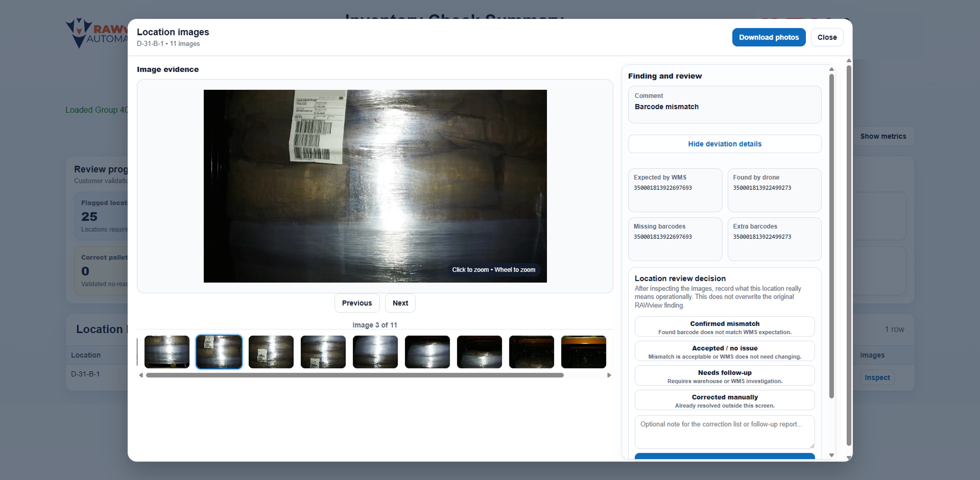The image size is (980, 480).
Task: Click the D-31-B-1 • 11 images subtitle
Action: coord(168,44)
